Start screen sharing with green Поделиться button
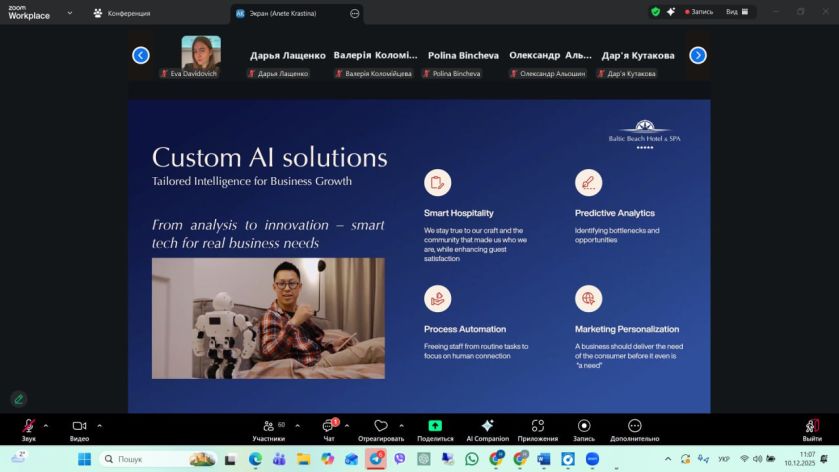The width and height of the screenshot is (839, 472). pos(435,430)
